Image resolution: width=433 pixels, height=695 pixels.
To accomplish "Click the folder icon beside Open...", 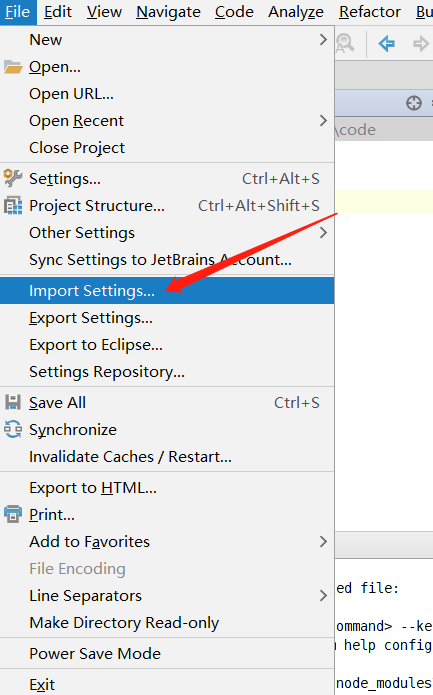I will pyautogui.click(x=13, y=67).
